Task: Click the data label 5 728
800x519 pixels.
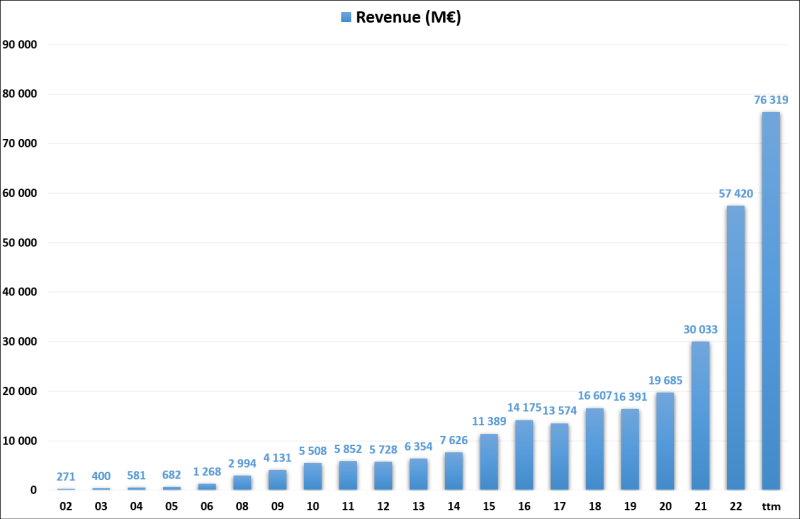Action: coord(383,450)
